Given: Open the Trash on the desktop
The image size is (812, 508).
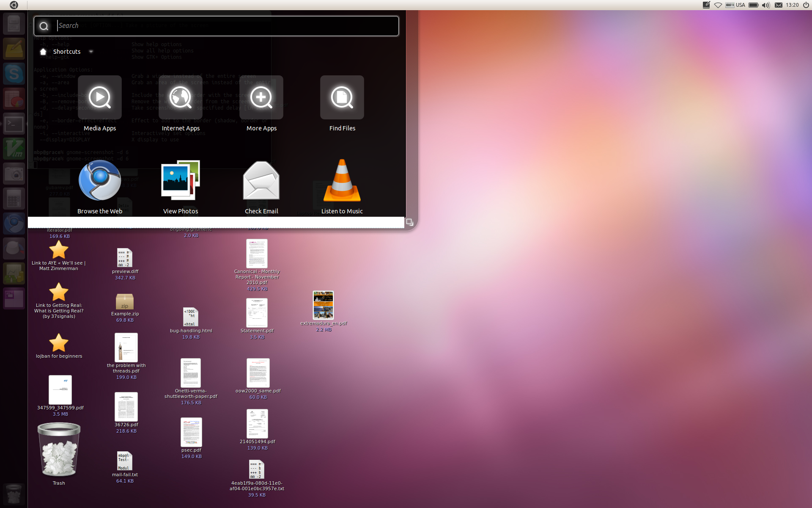Looking at the screenshot, I should (x=59, y=450).
